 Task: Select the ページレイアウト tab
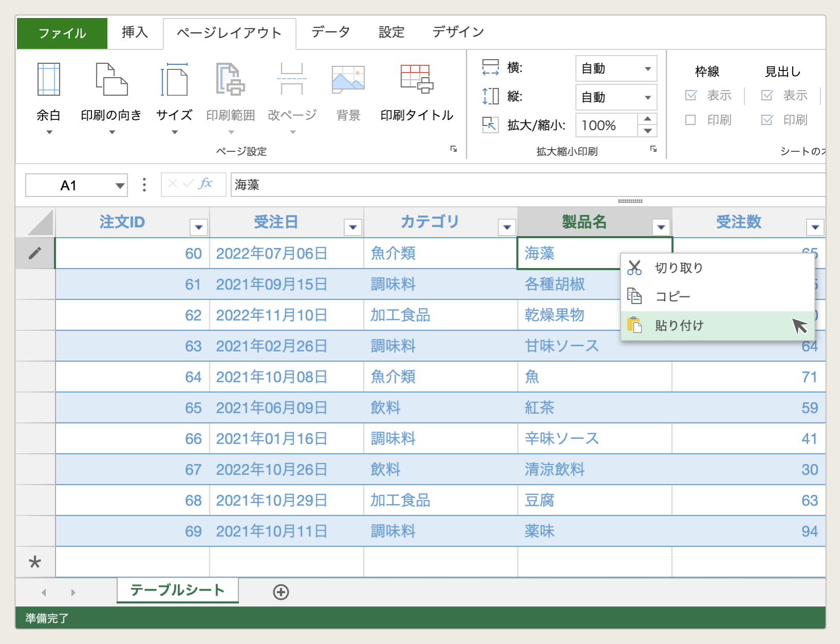coord(229,33)
